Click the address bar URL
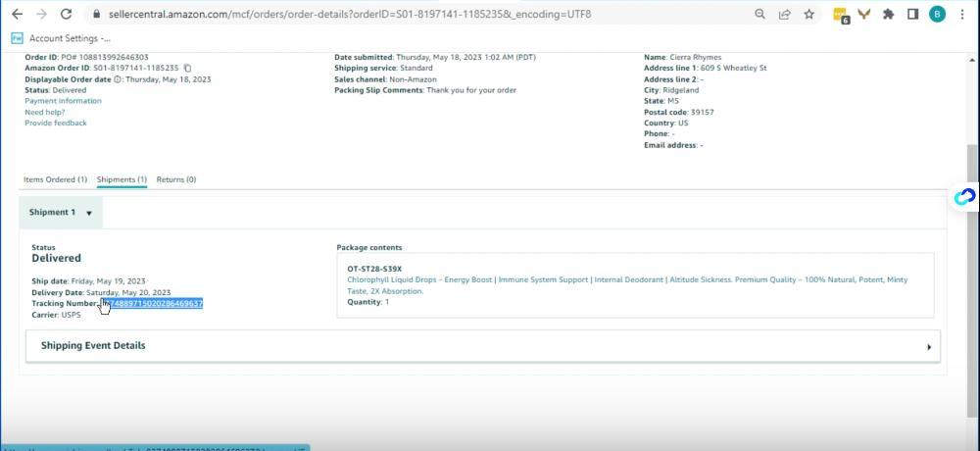Image resolution: width=980 pixels, height=451 pixels. click(348, 14)
